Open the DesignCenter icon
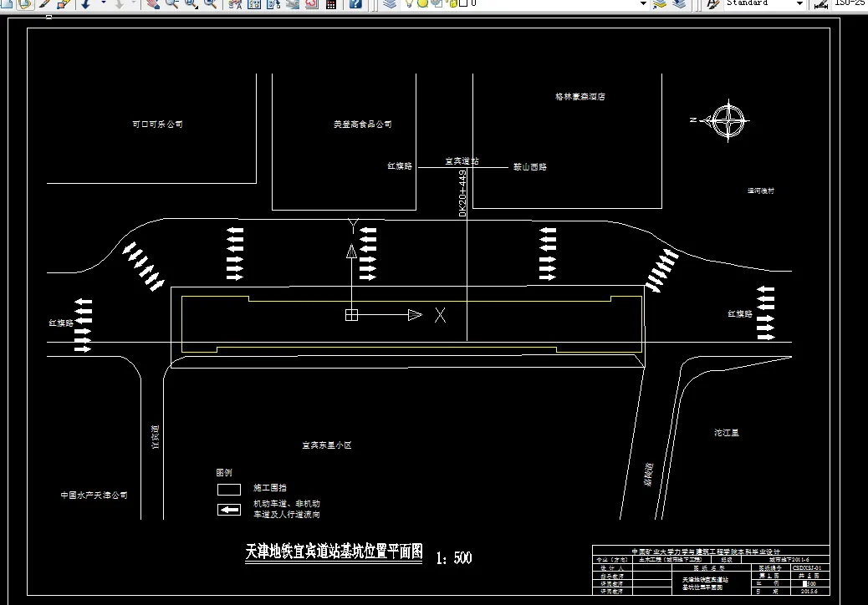 [x=255, y=3]
